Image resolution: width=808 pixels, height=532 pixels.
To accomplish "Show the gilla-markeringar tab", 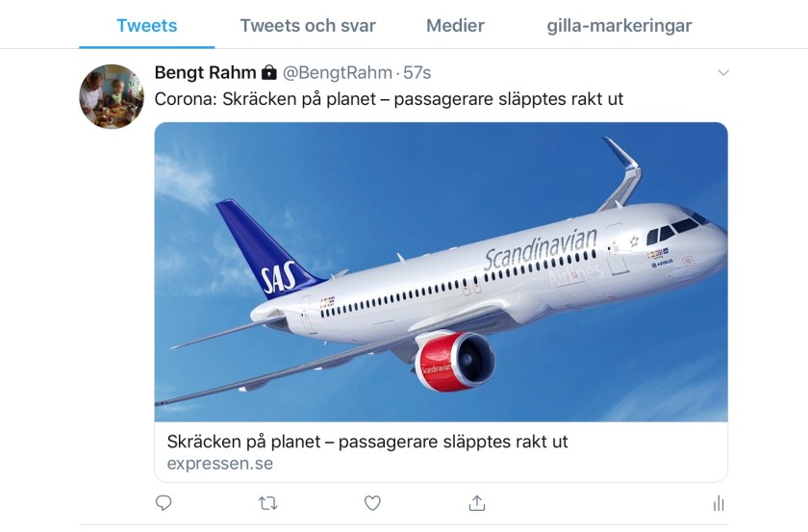I will click(619, 26).
